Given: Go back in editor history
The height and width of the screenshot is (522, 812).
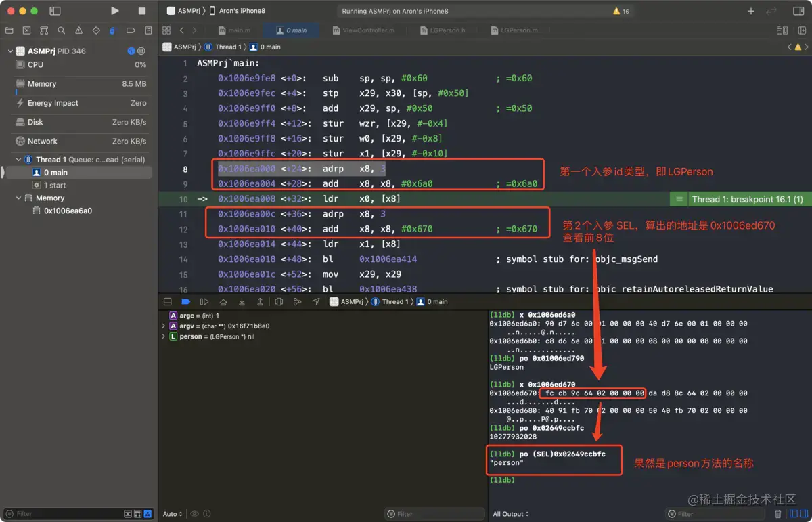Looking at the screenshot, I should 181,30.
